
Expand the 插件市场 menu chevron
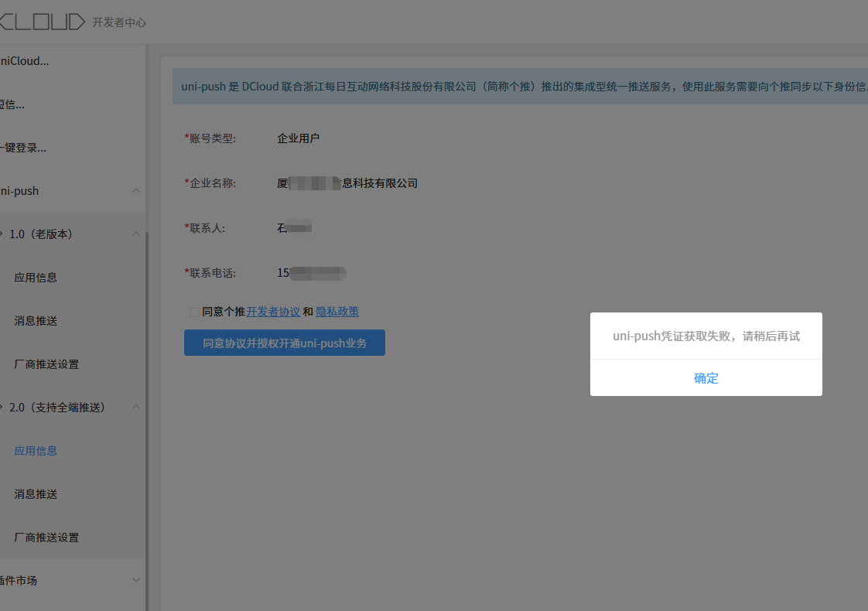tap(136, 580)
